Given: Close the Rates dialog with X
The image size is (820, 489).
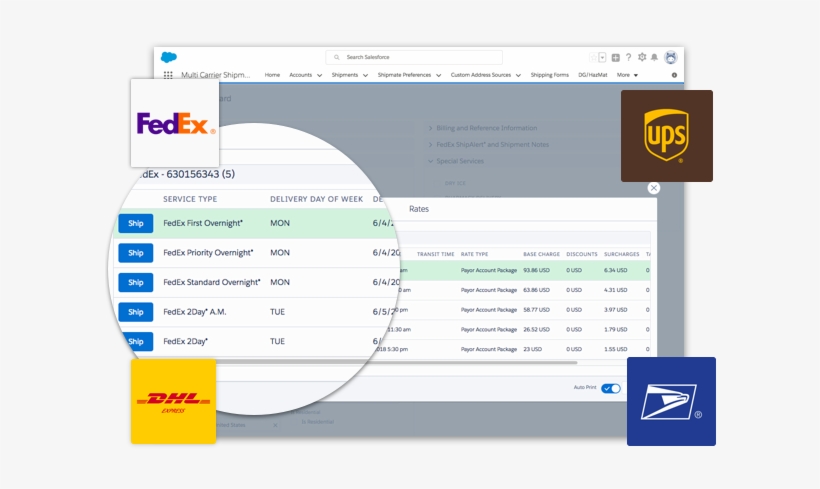Looking at the screenshot, I should click(x=654, y=188).
